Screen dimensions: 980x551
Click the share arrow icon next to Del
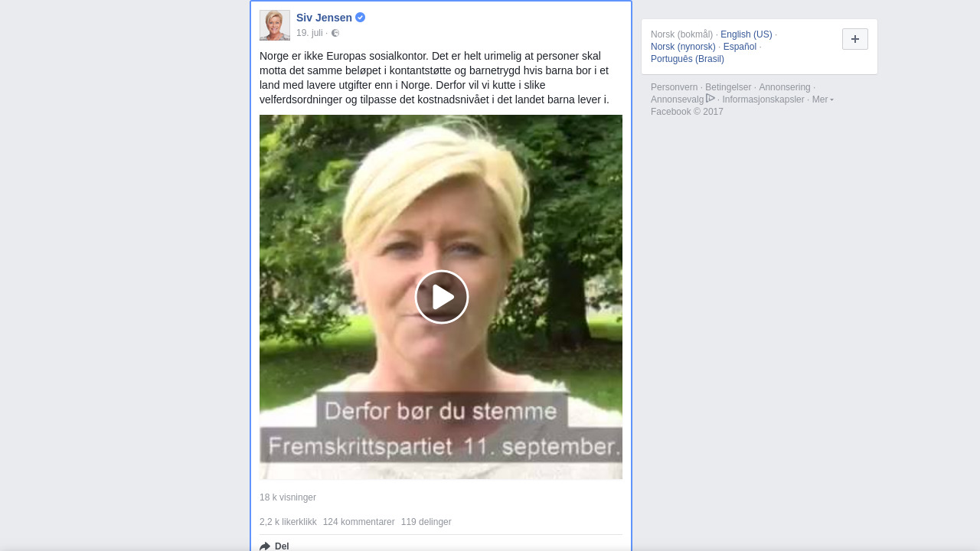[x=265, y=546]
